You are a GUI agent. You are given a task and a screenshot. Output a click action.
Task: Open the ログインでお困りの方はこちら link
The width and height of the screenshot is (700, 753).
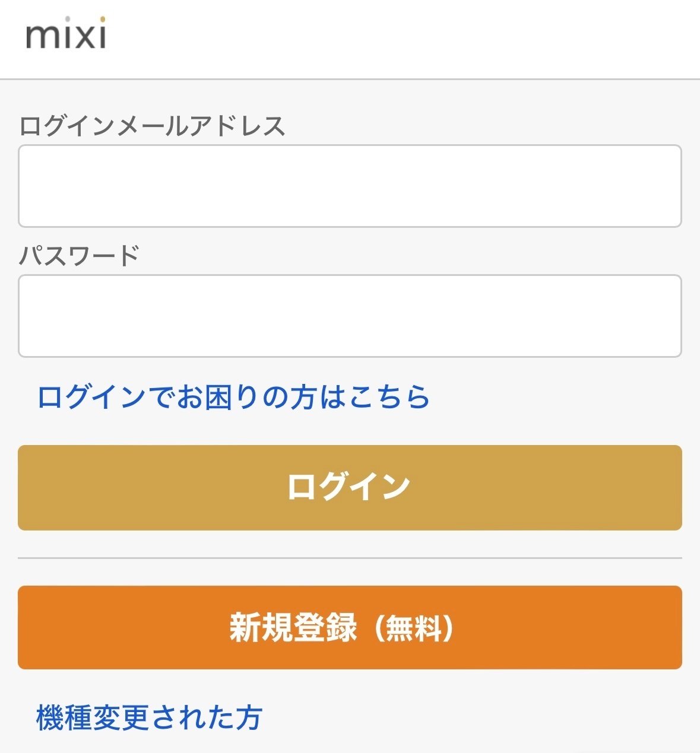[233, 396]
